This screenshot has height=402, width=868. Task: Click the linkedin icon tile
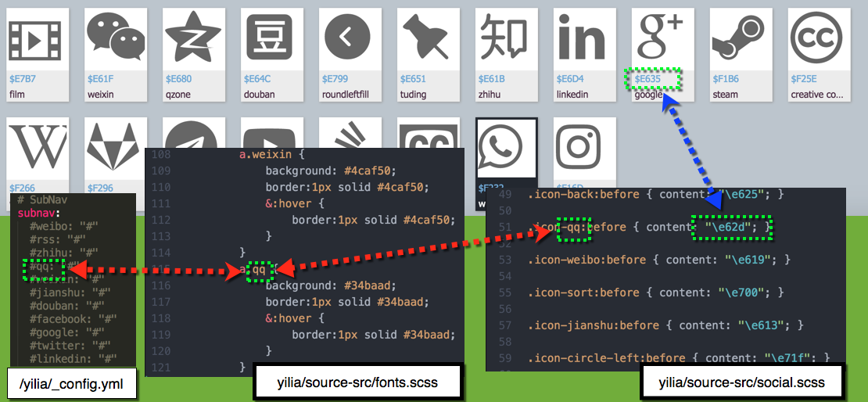[584, 38]
